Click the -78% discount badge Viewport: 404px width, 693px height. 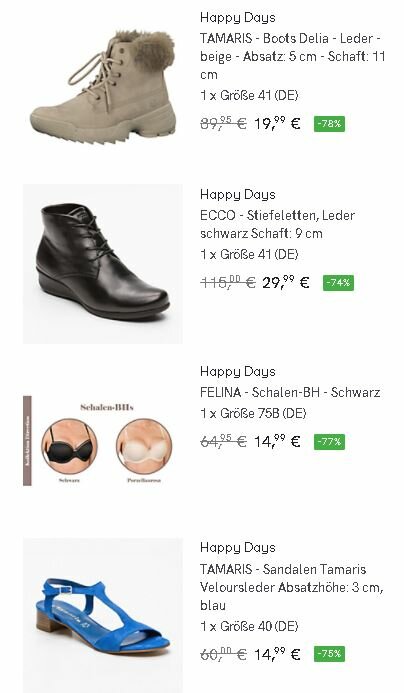(329, 124)
